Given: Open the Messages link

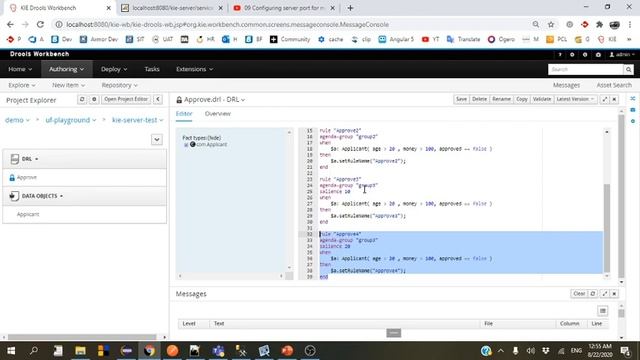Looking at the screenshot, I should (566, 85).
